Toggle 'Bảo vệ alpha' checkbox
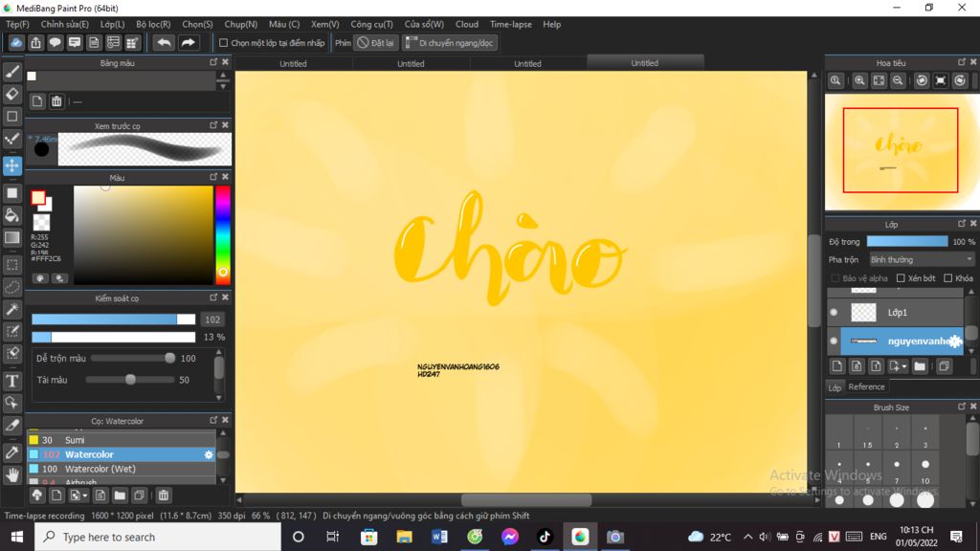The width and height of the screenshot is (980, 551). point(835,278)
